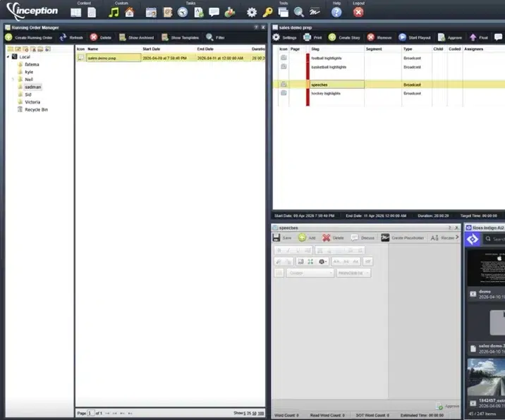The height and width of the screenshot is (420, 505).
Task: Show 50 items per page
Action: (254, 413)
